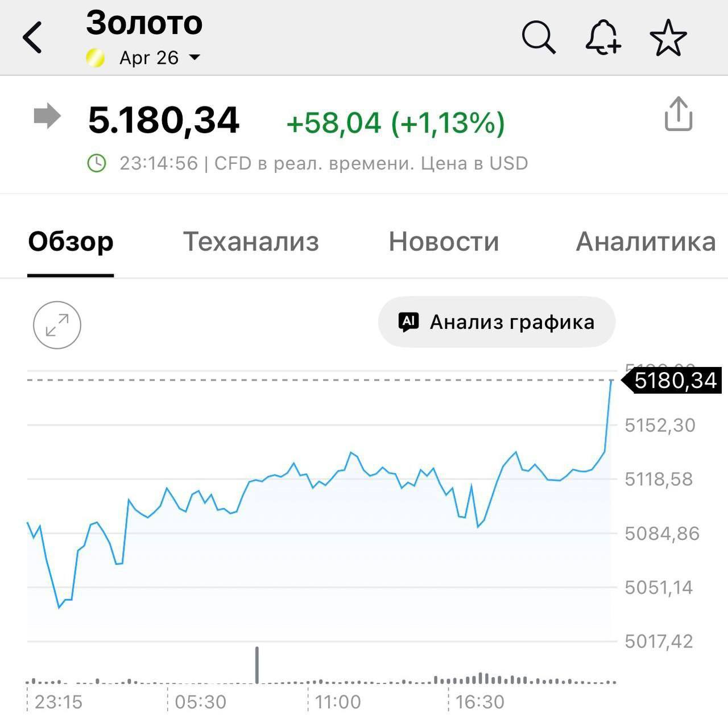Image resolution: width=728 pixels, height=722 pixels.
Task: Click the share icon next to the price
Action: tap(677, 117)
